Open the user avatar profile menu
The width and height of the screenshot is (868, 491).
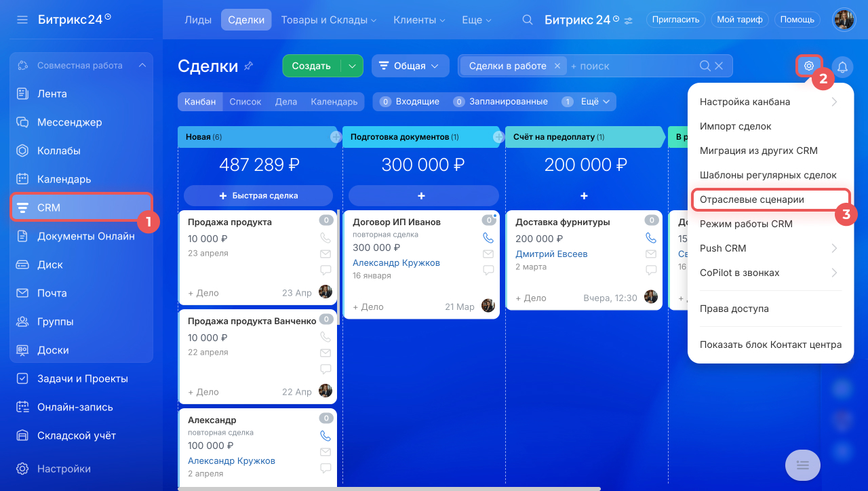coord(844,20)
